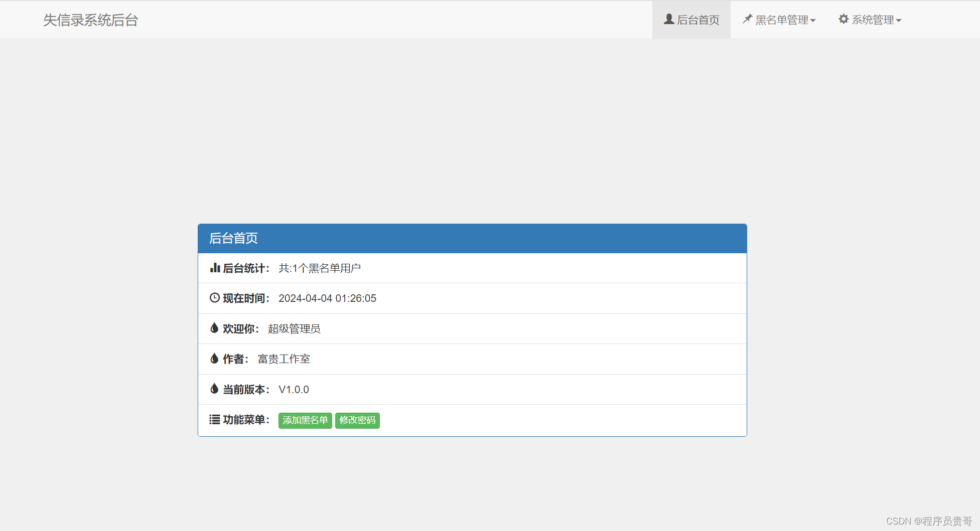Click the user icon beside 后台首页
The image size is (980, 531).
click(669, 19)
